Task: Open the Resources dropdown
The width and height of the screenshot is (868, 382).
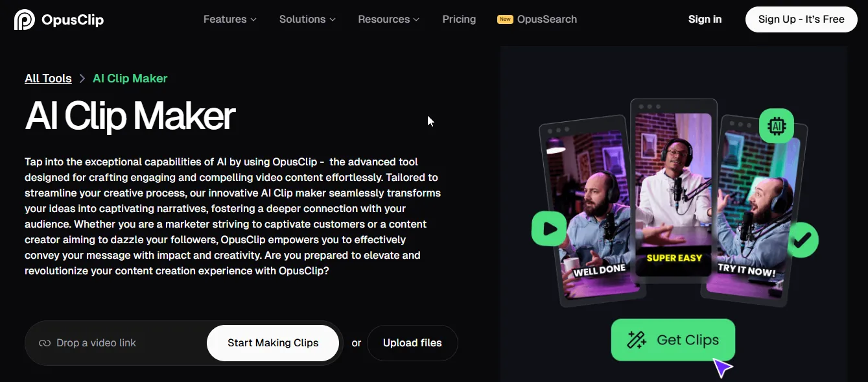Action: coord(388,19)
